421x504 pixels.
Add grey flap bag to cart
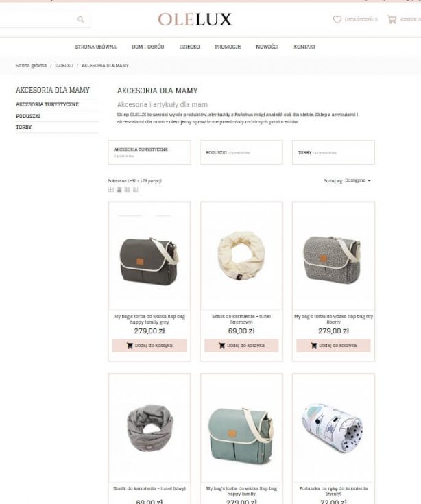pos(149,346)
